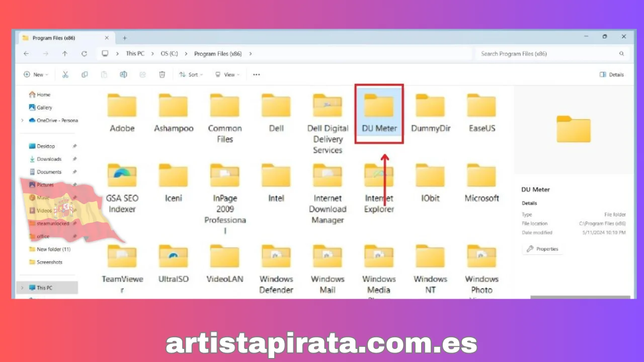
Task: Open Home in the navigation pane
Action: point(40,95)
